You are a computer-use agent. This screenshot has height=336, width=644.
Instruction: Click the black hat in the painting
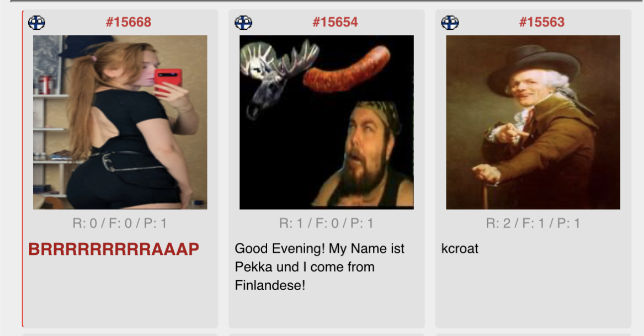[x=533, y=68]
